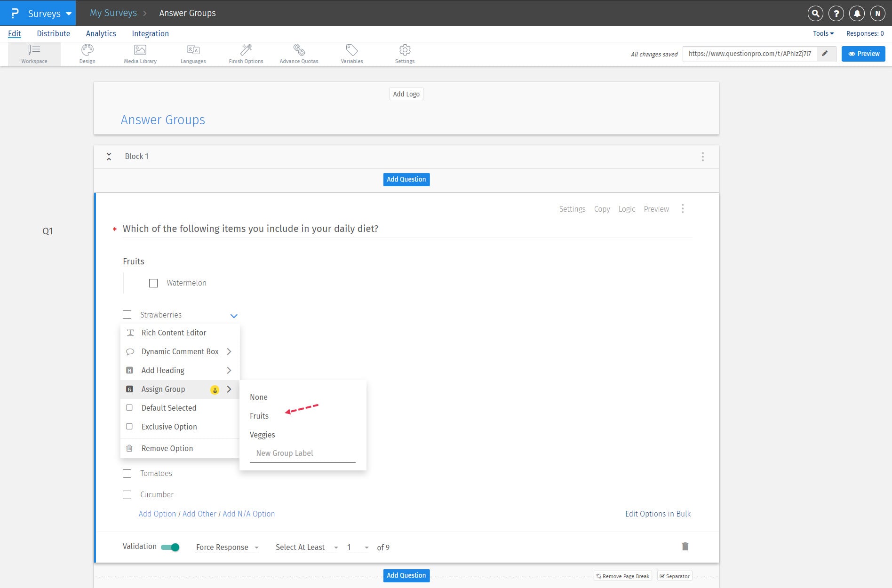Open Finish Options

[246, 53]
